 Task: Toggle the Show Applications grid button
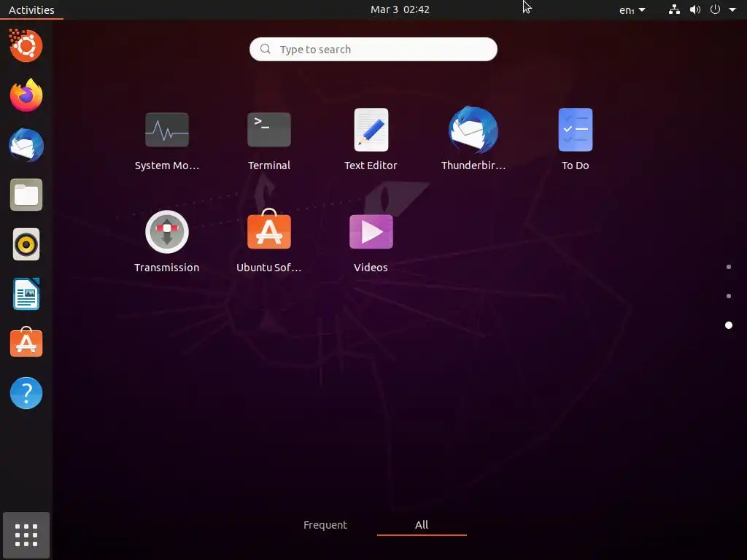26,535
